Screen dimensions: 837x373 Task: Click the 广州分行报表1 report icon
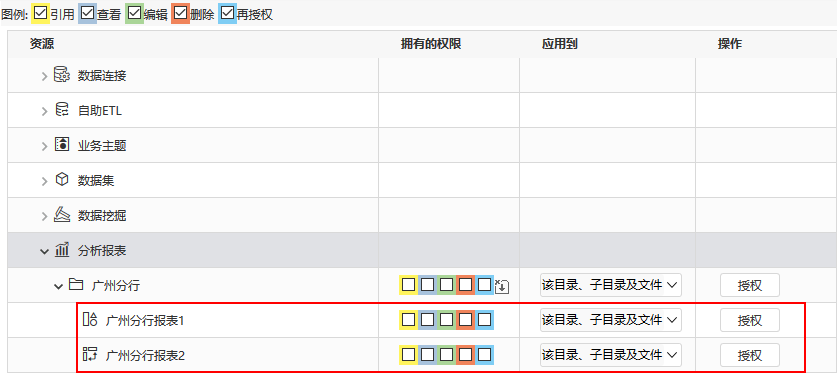[x=90, y=320]
